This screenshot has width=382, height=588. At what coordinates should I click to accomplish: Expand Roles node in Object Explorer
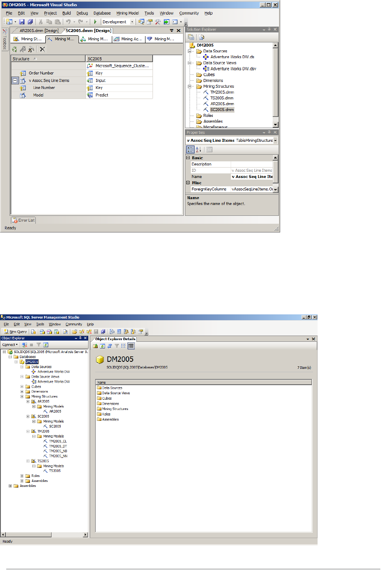click(x=22, y=476)
